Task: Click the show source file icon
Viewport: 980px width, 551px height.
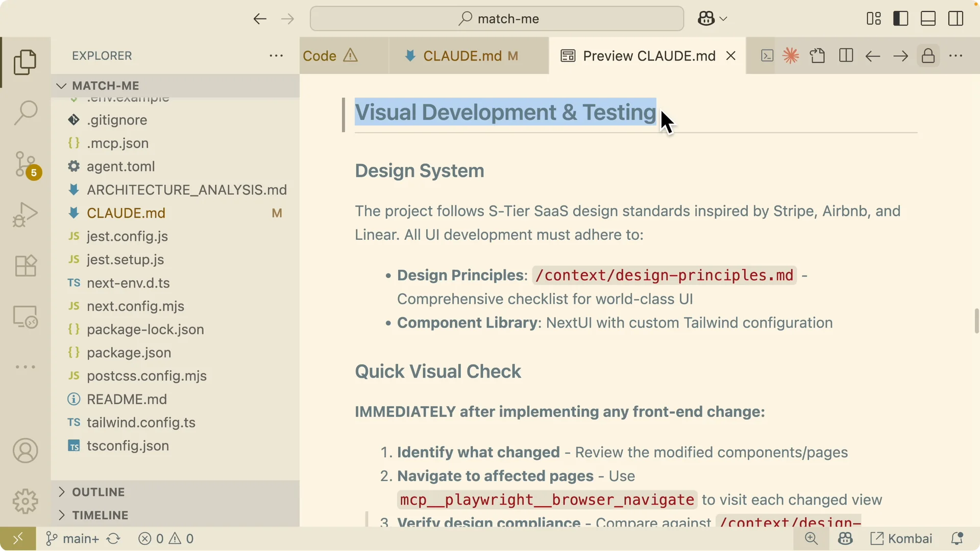Action: 818,56
